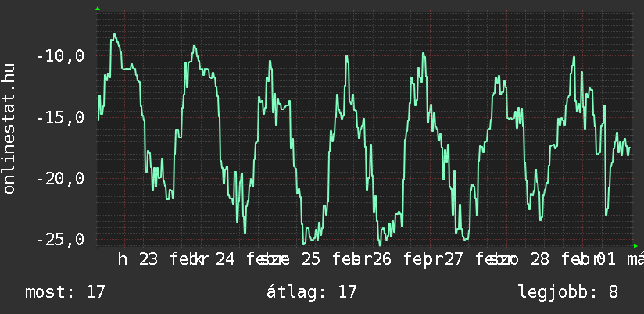Click the first and highest peak of the graph line
Screen dimensions: 644x314
pos(114,34)
